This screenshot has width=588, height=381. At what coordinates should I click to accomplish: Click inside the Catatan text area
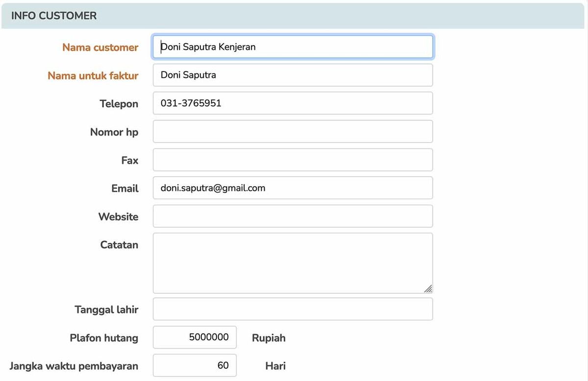293,263
